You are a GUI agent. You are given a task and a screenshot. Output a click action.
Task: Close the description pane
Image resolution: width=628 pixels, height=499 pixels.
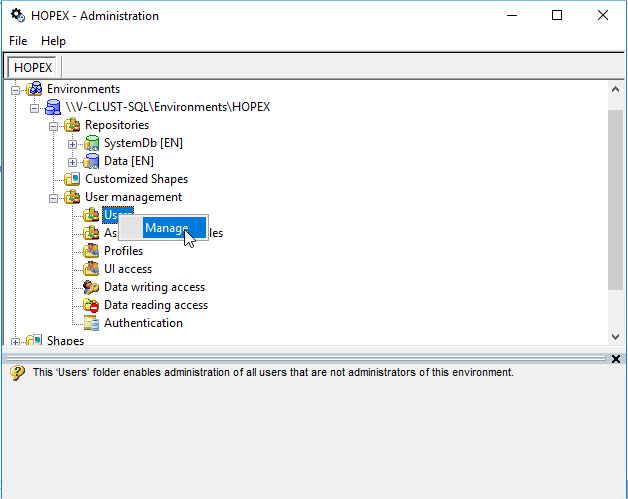[615, 358]
